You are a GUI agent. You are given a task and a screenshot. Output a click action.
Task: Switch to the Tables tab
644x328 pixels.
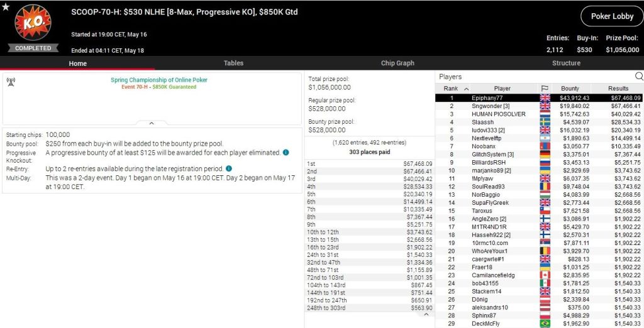[x=233, y=63]
